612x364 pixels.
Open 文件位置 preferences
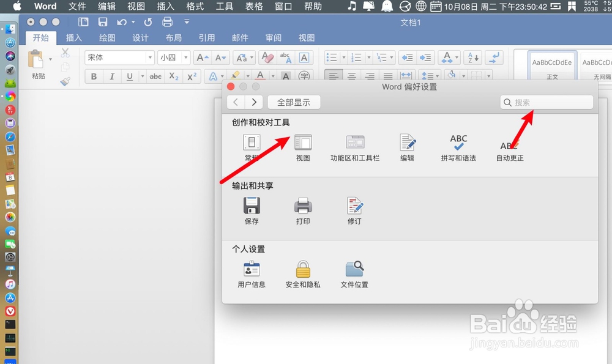[x=354, y=274]
